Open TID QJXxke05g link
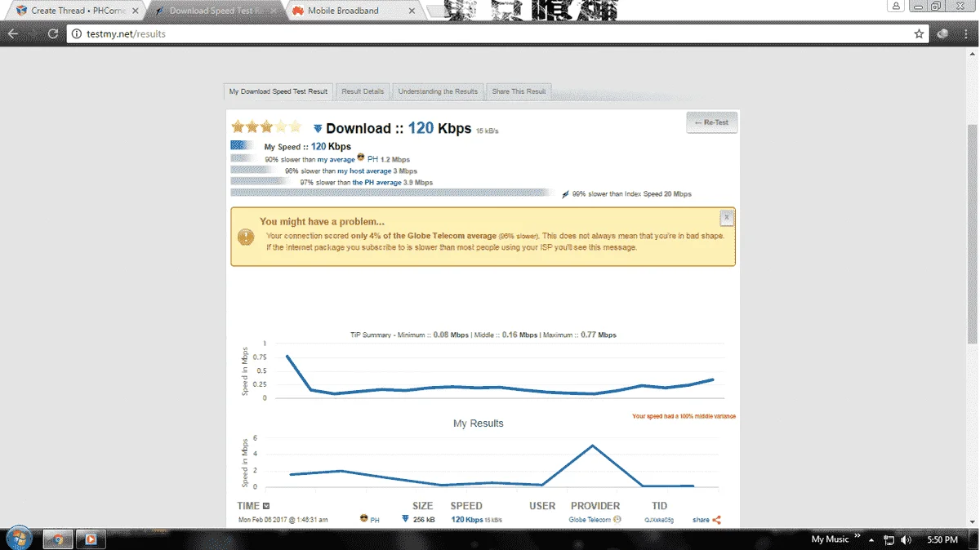The width and height of the screenshot is (980, 550). [659, 520]
